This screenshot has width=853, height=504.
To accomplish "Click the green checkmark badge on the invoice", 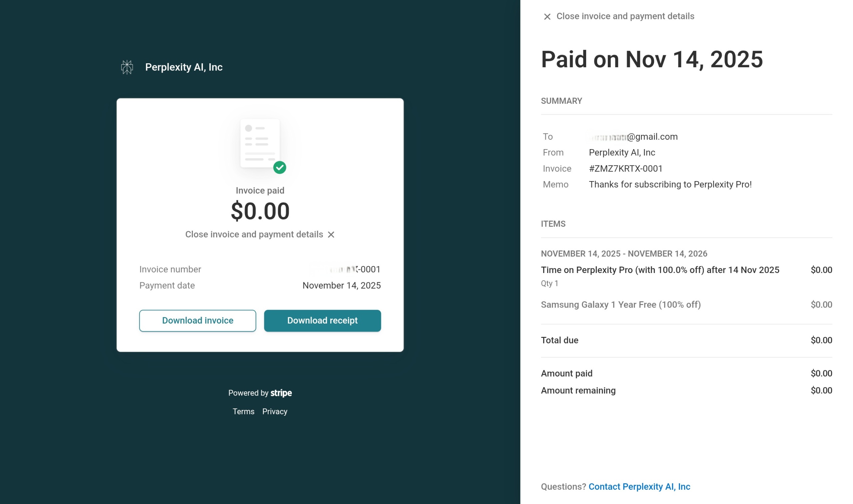I will 280,167.
